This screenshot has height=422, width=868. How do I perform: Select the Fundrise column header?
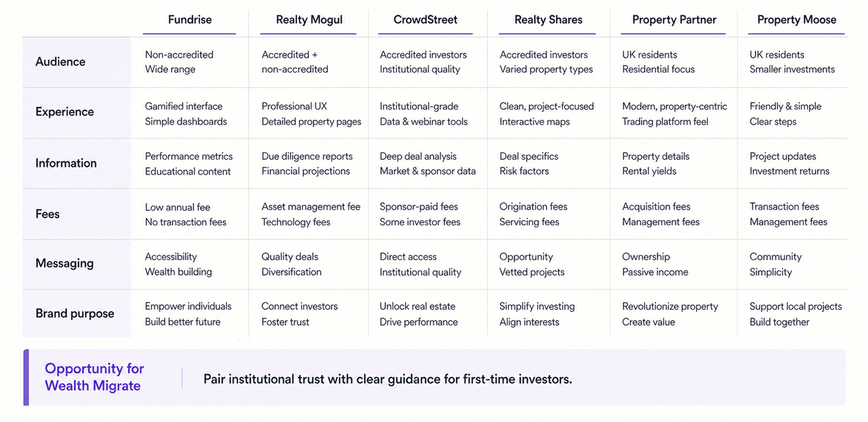tap(190, 20)
